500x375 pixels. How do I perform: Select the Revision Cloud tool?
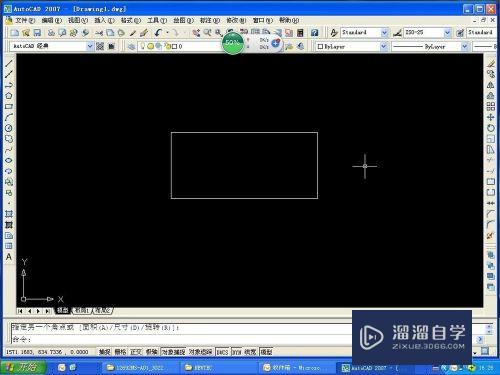tap(9, 139)
